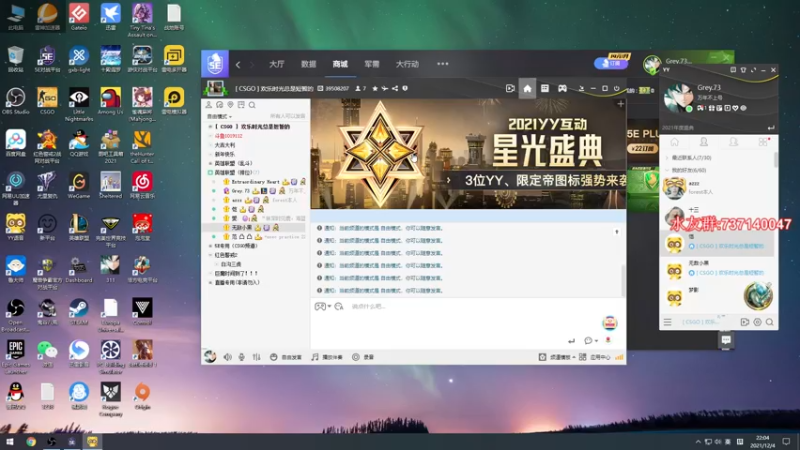Viewport: 800px width, 450px height.
Task: Click the headset icon above channel tree
Action: pyautogui.click(x=219, y=105)
